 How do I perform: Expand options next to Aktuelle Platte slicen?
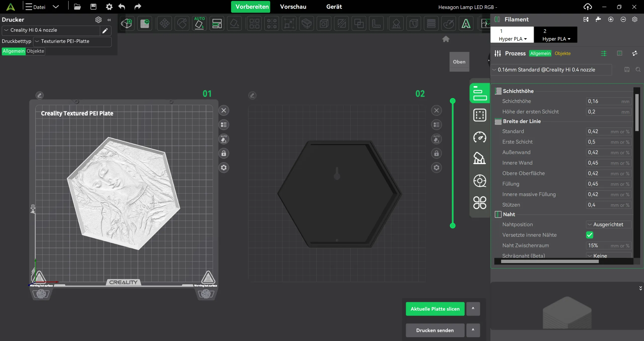pos(473,309)
